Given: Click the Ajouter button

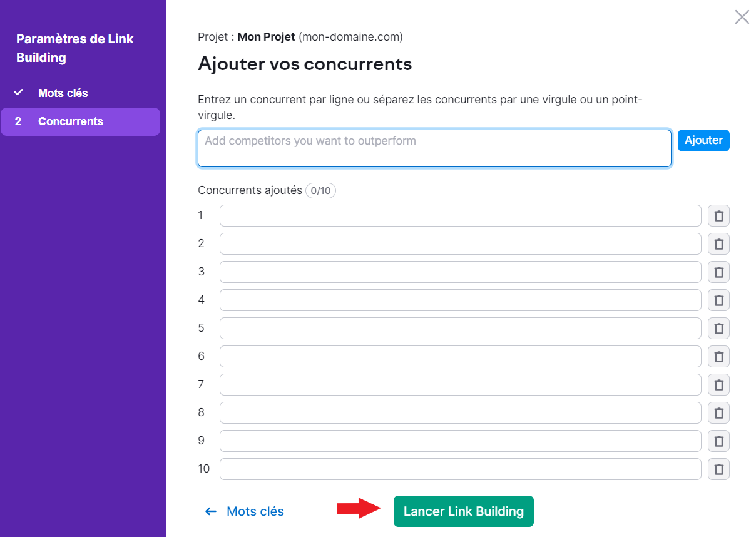Looking at the screenshot, I should point(703,140).
